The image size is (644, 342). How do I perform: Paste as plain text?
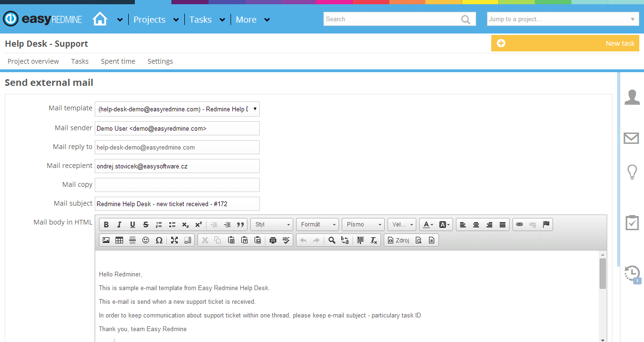244,240
